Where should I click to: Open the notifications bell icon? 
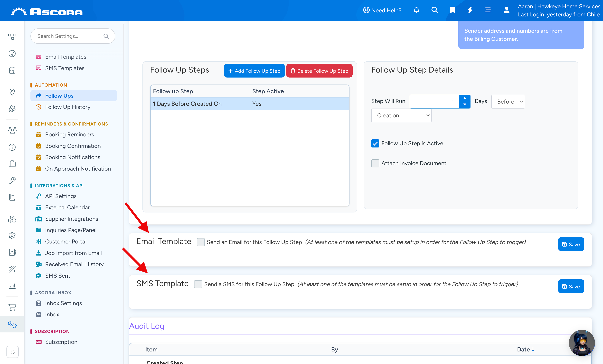(x=416, y=10)
